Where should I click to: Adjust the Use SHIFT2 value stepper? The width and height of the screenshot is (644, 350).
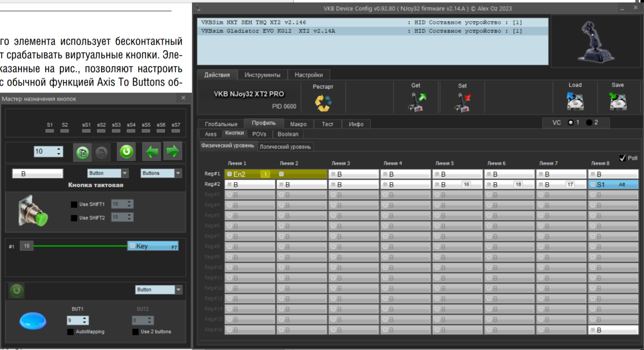click(122, 217)
